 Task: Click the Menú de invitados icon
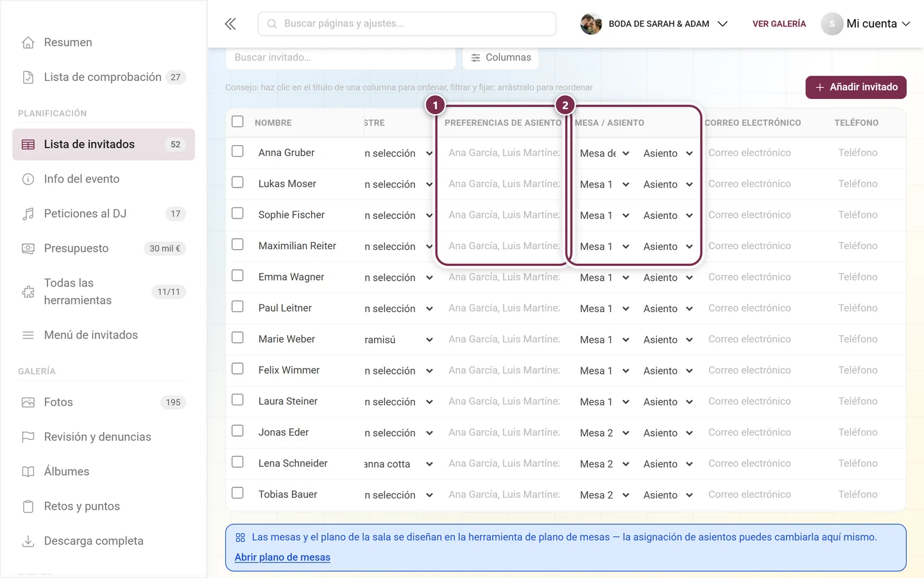28,335
